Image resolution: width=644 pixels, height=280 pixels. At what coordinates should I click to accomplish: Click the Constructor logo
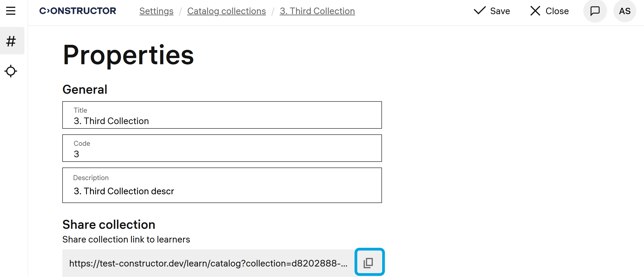pyautogui.click(x=78, y=11)
